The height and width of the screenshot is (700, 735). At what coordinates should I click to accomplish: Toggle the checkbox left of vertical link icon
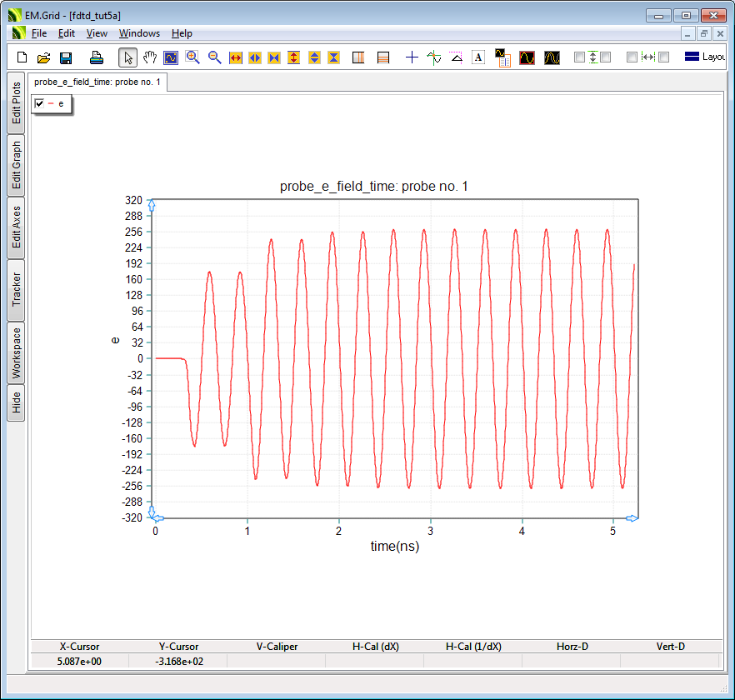click(579, 57)
